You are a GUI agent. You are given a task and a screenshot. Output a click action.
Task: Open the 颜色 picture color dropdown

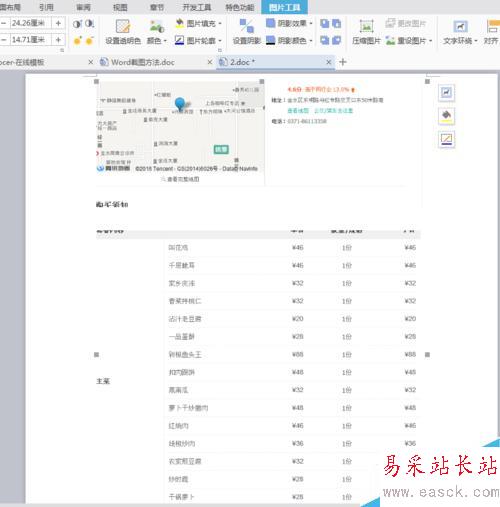pyautogui.click(x=157, y=32)
